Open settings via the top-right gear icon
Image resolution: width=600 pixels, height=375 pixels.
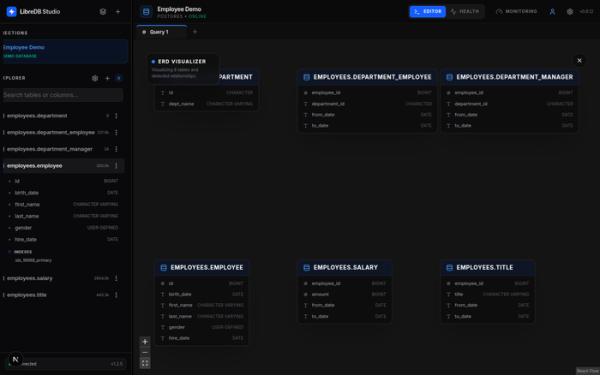[x=570, y=11]
